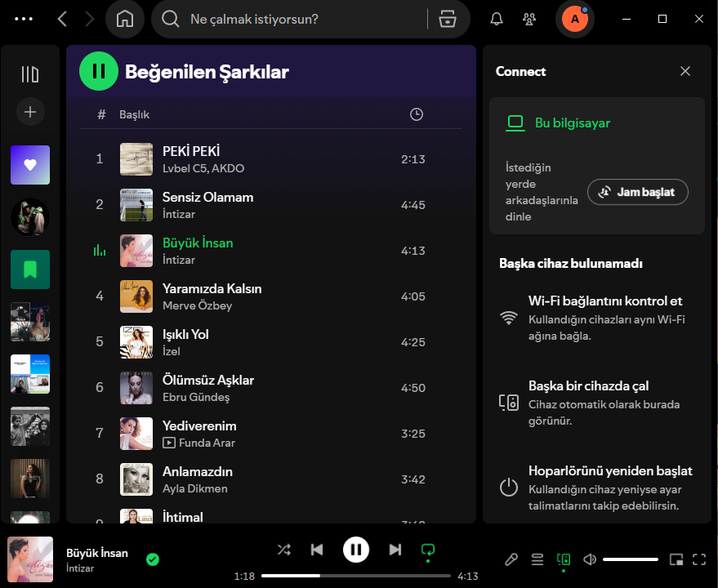Open the notifications bell
The image size is (718, 588).
click(497, 19)
